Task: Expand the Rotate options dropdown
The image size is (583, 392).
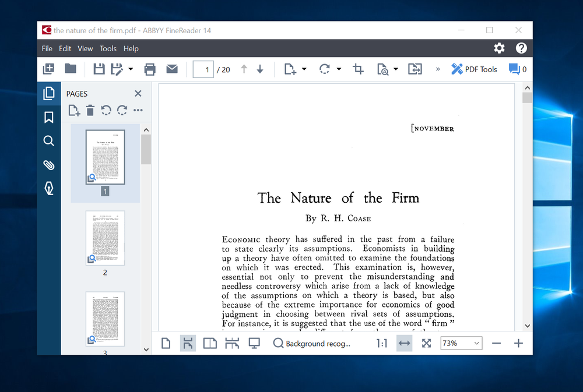Action: [338, 69]
